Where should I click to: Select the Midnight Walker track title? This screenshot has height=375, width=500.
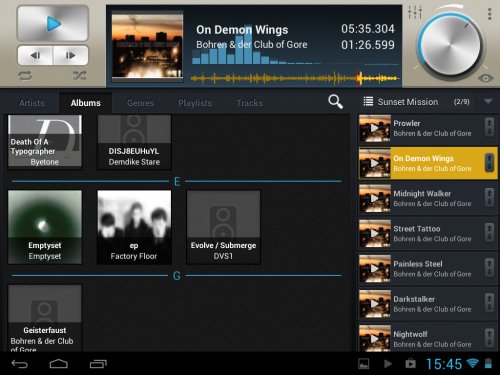click(422, 194)
